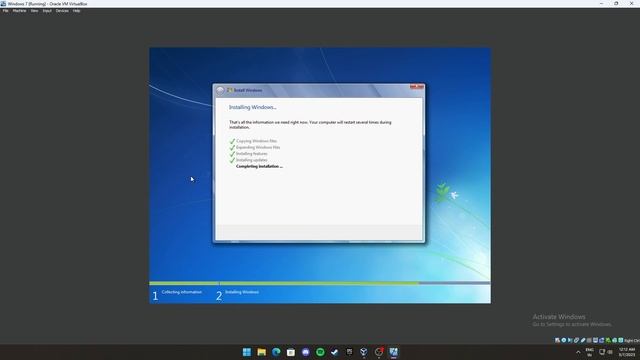Click the 'Installing Windows...' heading
The height and width of the screenshot is (360, 640).
tap(252, 107)
